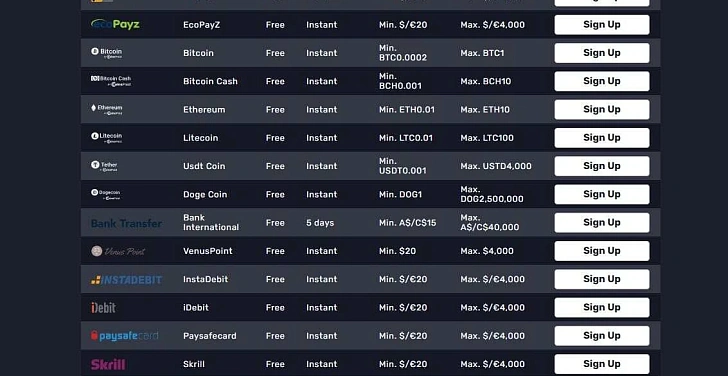The width and height of the screenshot is (728, 376).
Task: Click the Bank Transfer logo text
Action: click(126, 223)
